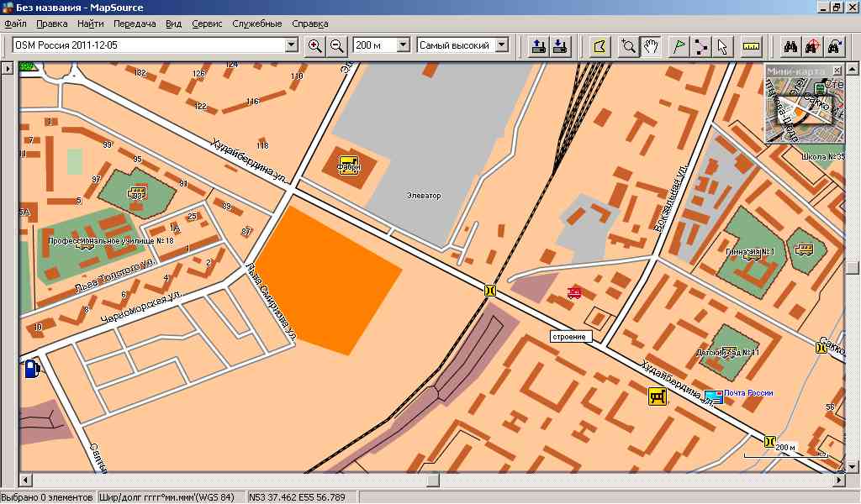Click the receive from device icon
The height and width of the screenshot is (504, 861).
point(560,45)
